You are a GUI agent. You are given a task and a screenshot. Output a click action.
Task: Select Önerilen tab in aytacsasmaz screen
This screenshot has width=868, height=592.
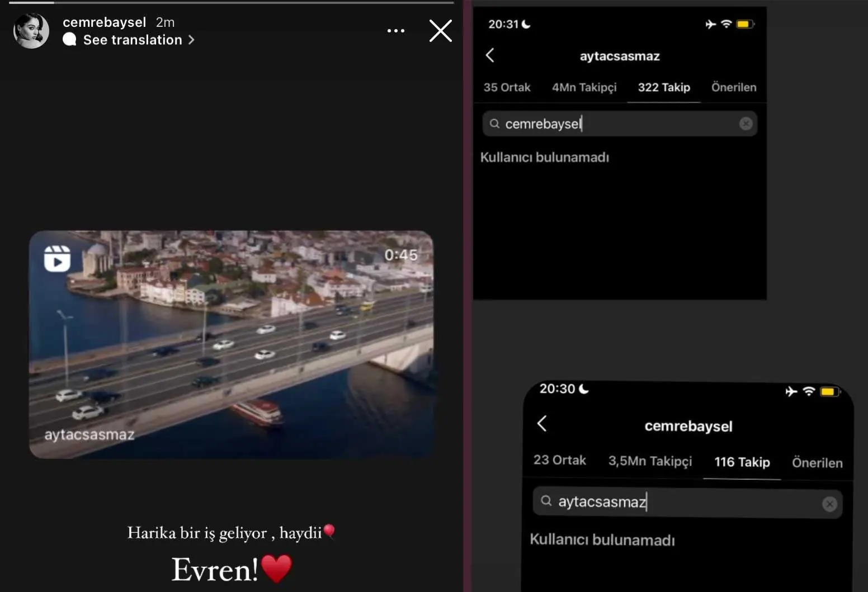734,87
